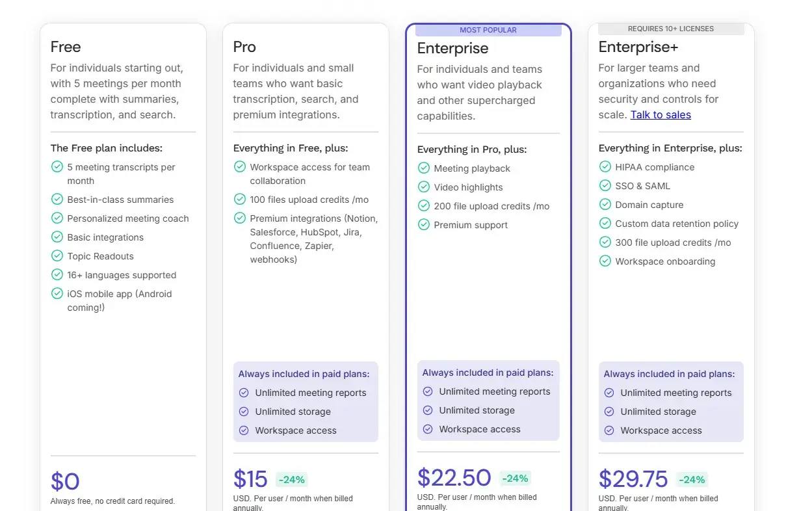Select the Enterprise+ plan heading
The height and width of the screenshot is (511, 812).
click(638, 47)
